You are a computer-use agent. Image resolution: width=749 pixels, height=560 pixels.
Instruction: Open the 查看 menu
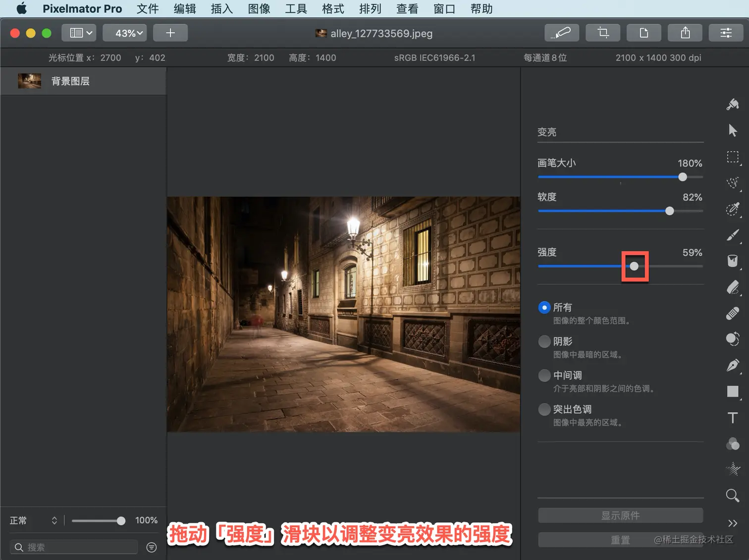click(x=407, y=9)
